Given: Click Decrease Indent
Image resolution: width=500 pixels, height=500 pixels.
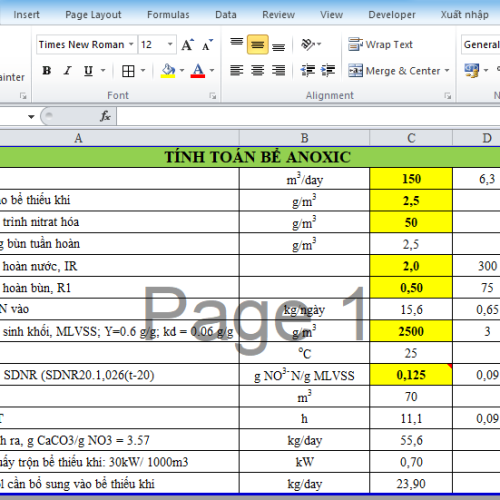Looking at the screenshot, I should tap(307, 71).
